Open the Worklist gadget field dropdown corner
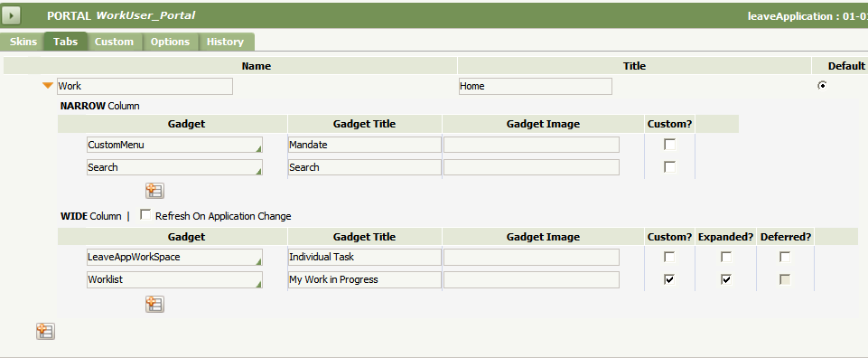 click(258, 284)
